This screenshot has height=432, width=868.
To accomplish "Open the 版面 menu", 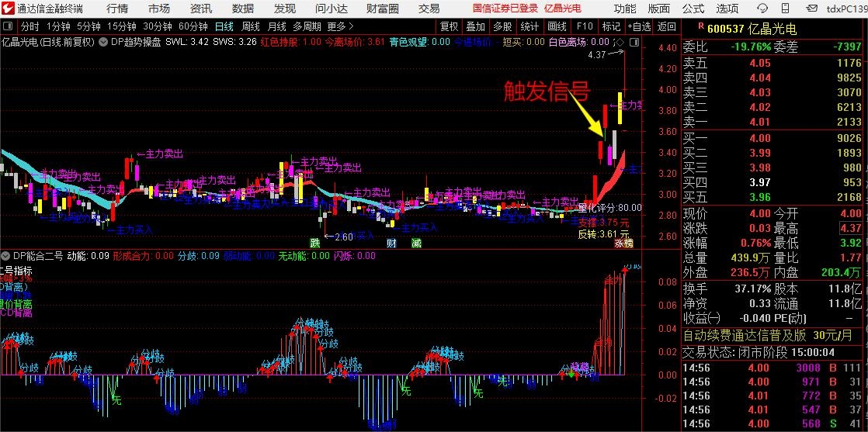I will coord(658,9).
